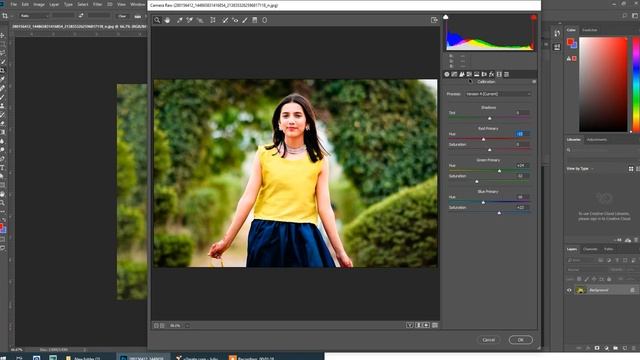Open the crop Ratio dropdown in options bar
Screen dimensions: 640x360
(x=35, y=16)
